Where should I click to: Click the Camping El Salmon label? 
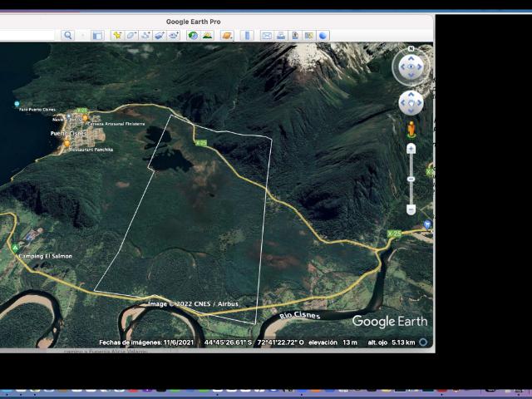(x=46, y=256)
